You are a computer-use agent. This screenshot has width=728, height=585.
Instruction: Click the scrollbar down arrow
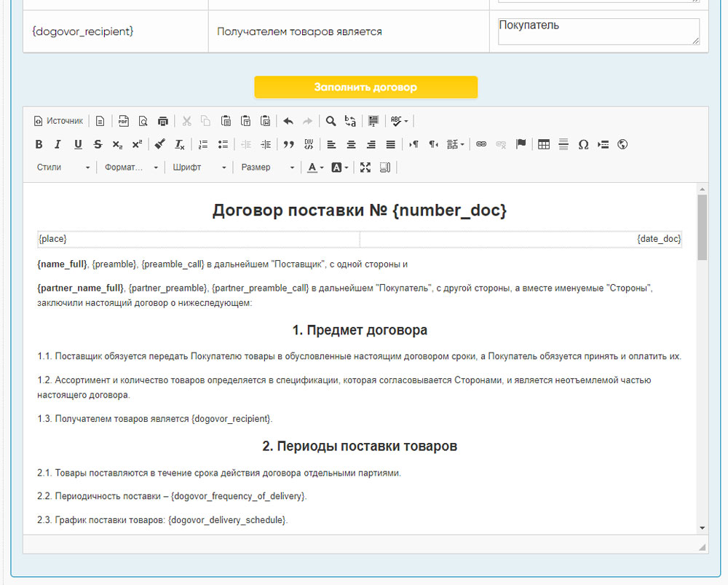(x=702, y=528)
